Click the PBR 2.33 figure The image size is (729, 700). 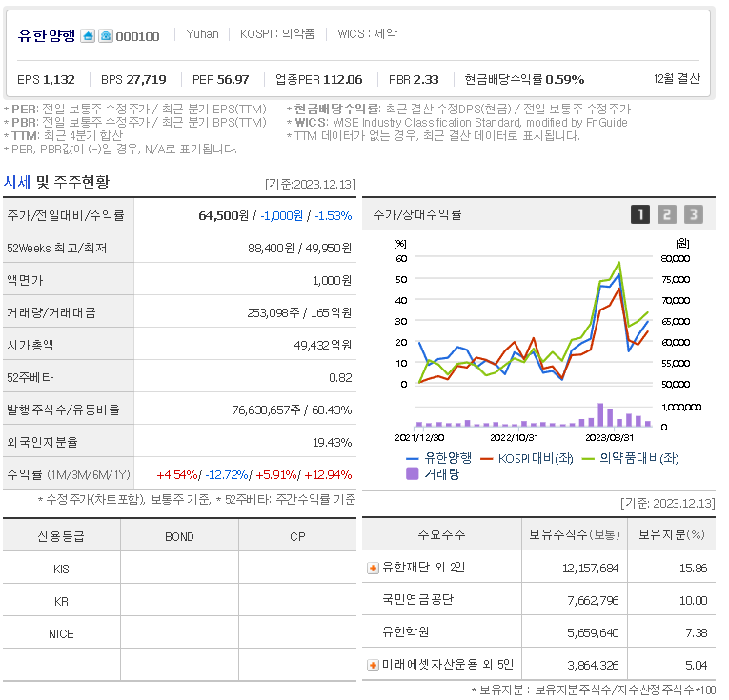coord(414,80)
